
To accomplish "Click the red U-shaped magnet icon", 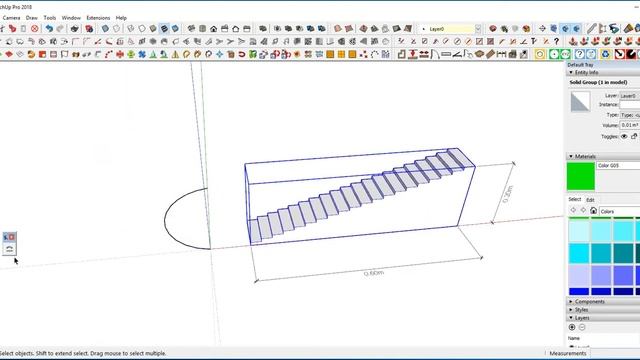I will (242, 54).
